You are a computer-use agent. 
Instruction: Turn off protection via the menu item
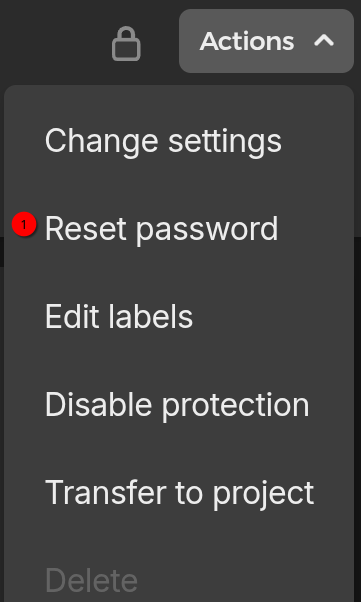pyautogui.click(x=177, y=405)
